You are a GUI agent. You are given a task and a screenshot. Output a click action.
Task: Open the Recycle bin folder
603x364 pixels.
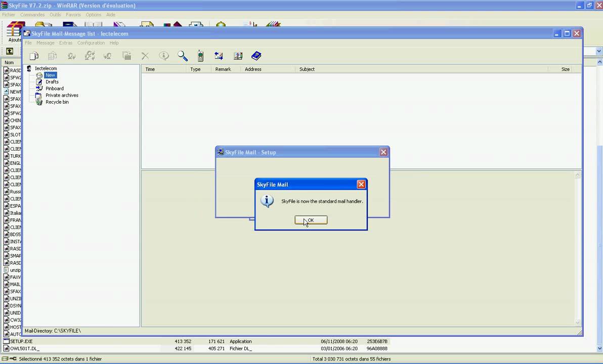(57, 102)
